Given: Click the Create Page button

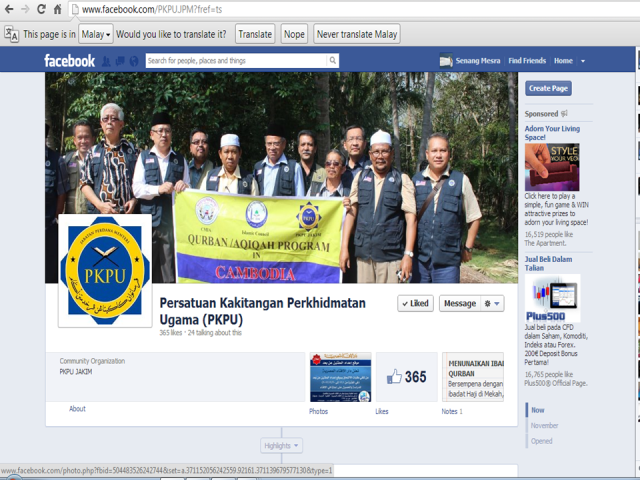Looking at the screenshot, I should [x=548, y=88].
